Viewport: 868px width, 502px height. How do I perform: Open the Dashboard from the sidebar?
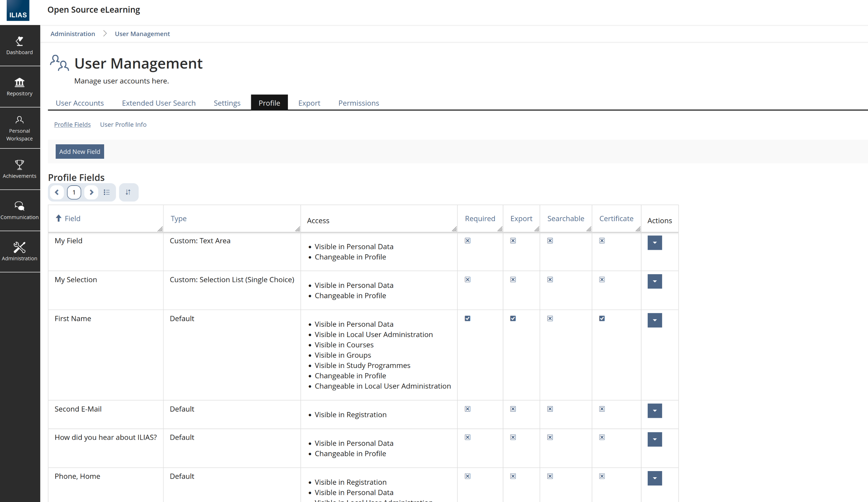click(x=19, y=46)
